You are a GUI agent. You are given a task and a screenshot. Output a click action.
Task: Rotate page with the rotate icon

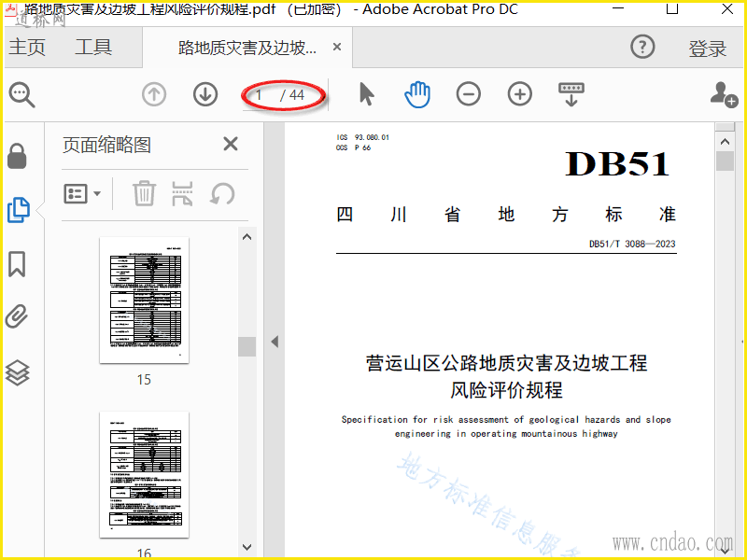[222, 194]
